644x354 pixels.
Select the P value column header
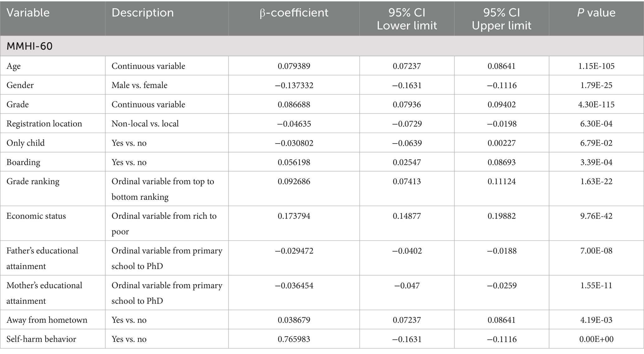point(596,13)
